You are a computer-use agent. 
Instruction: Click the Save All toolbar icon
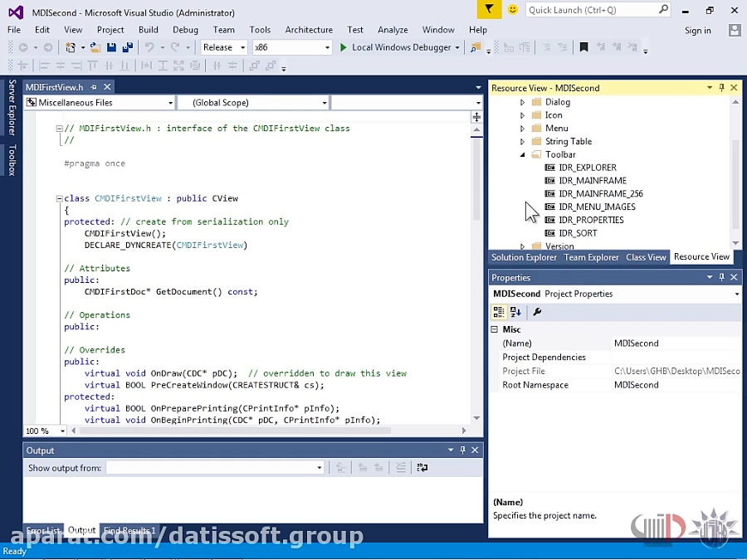127,48
